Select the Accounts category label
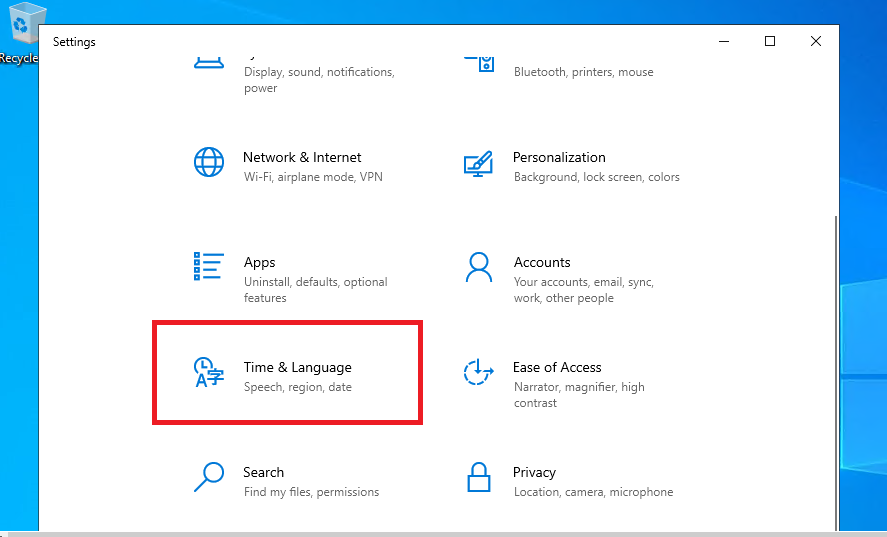Image resolution: width=887 pixels, height=537 pixels. [x=542, y=263]
